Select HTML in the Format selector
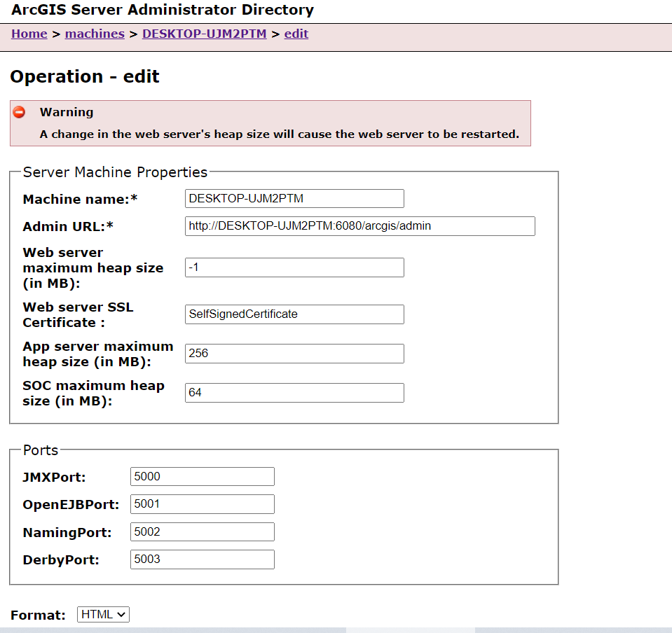The height and width of the screenshot is (633, 672). coord(102,614)
